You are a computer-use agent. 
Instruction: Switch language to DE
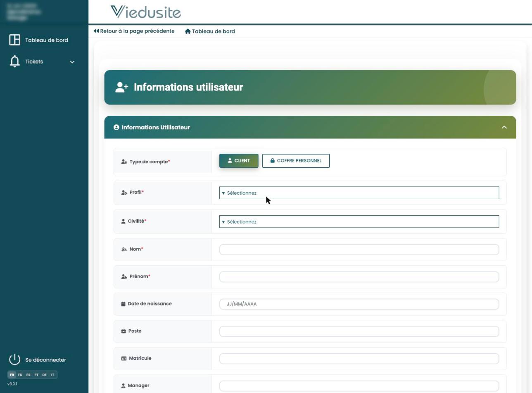[x=44, y=375]
